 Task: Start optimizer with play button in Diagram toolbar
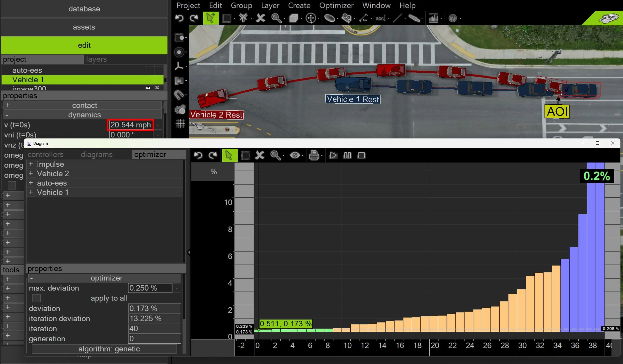[333, 155]
